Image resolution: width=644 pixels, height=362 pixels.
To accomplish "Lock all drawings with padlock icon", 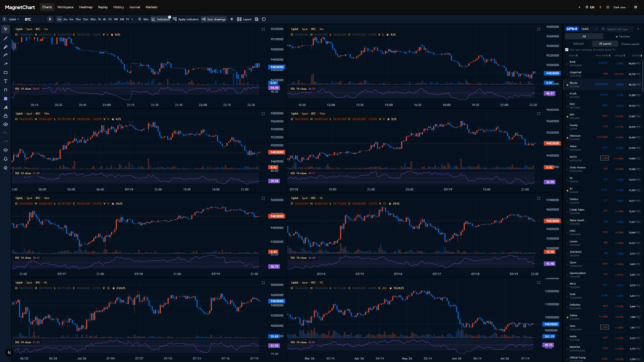I will [6, 116].
